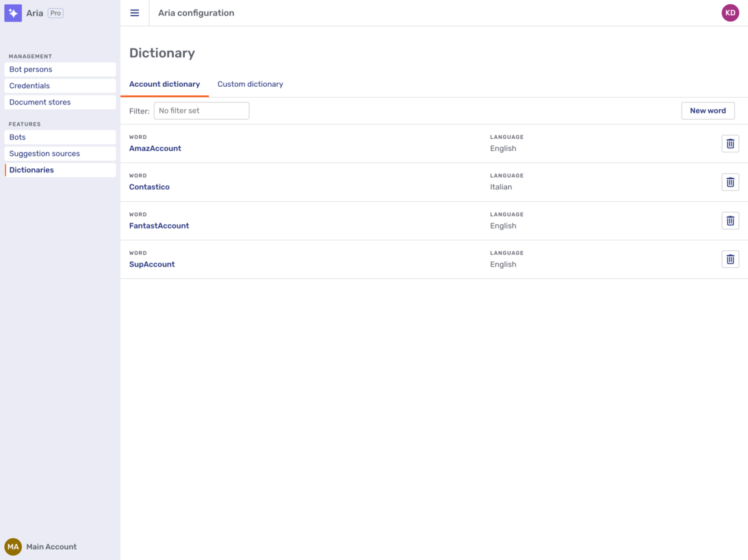Screen dimensions: 748x560
Task: Open the KD user avatar
Action: point(730,13)
